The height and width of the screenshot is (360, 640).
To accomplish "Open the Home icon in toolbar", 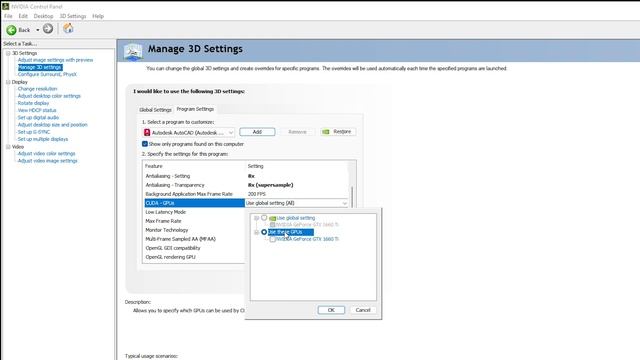I will 68,28.
